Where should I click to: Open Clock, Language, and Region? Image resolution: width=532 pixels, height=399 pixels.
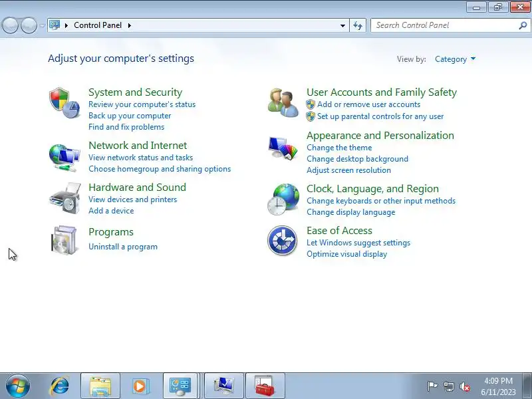point(372,189)
